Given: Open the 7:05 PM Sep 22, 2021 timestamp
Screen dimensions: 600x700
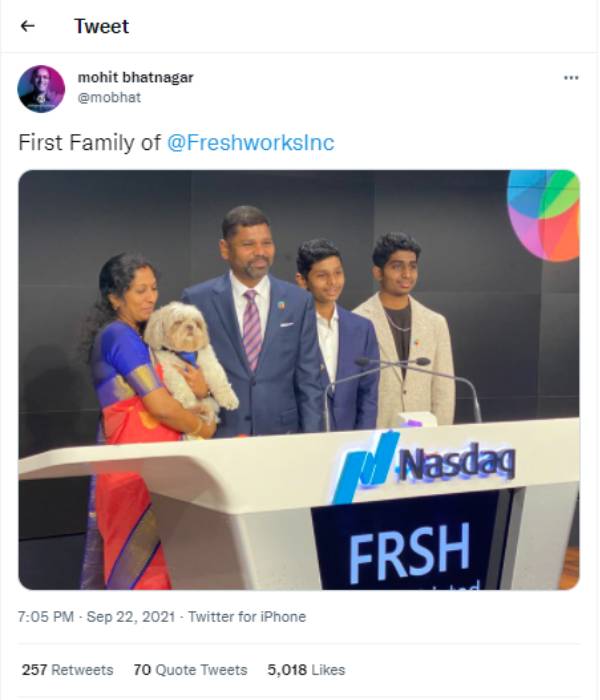Looking at the screenshot, I should (x=96, y=617).
